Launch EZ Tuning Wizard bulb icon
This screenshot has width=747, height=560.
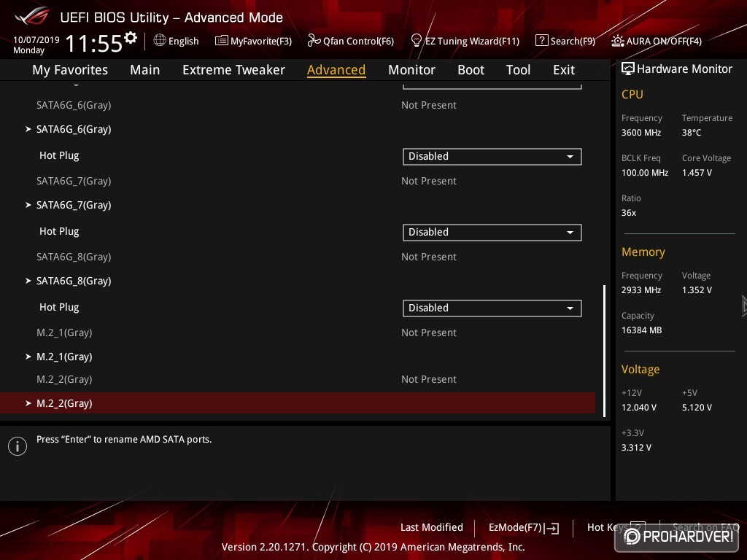416,41
